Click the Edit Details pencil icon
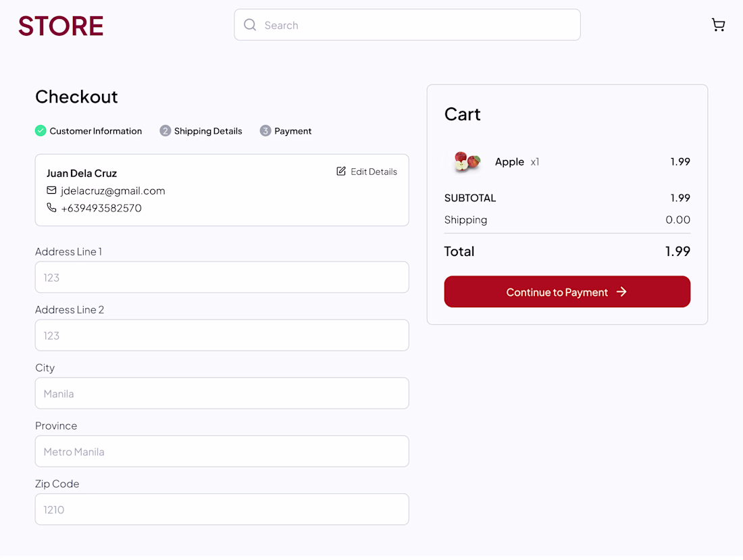The image size is (743, 560). tap(341, 172)
